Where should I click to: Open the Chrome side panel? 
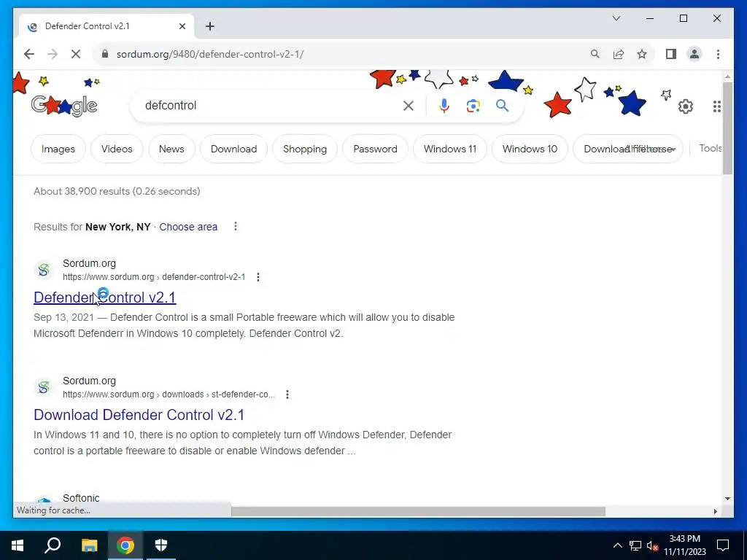click(x=671, y=54)
